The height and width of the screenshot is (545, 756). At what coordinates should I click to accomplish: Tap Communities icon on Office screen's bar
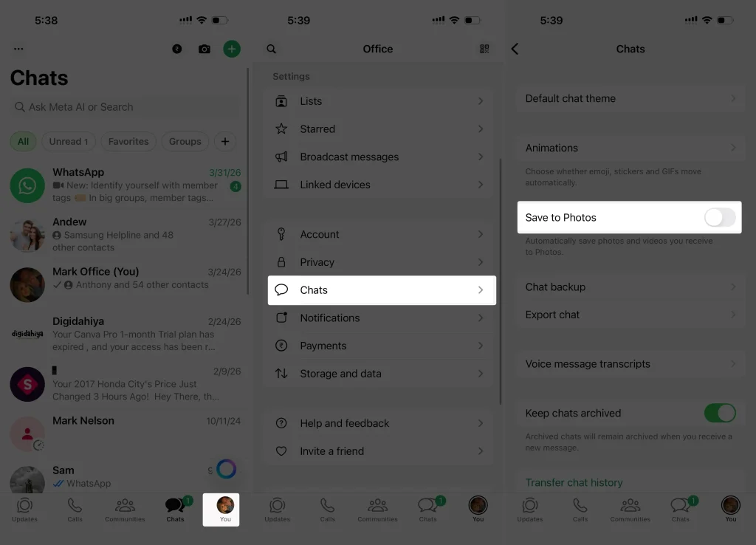[x=377, y=505]
